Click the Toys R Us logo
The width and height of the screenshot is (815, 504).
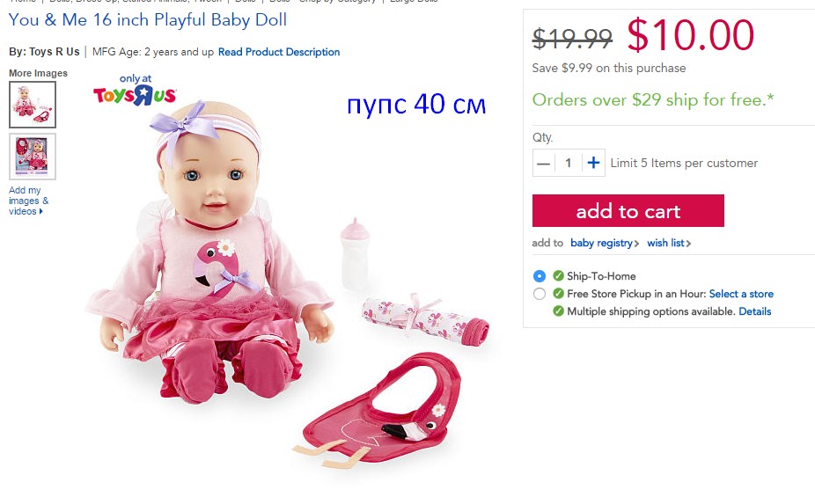point(136,90)
